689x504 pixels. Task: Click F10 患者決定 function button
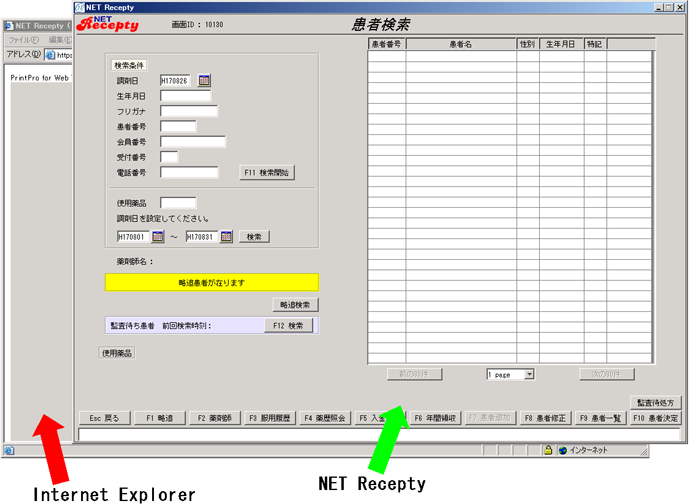coord(655,418)
